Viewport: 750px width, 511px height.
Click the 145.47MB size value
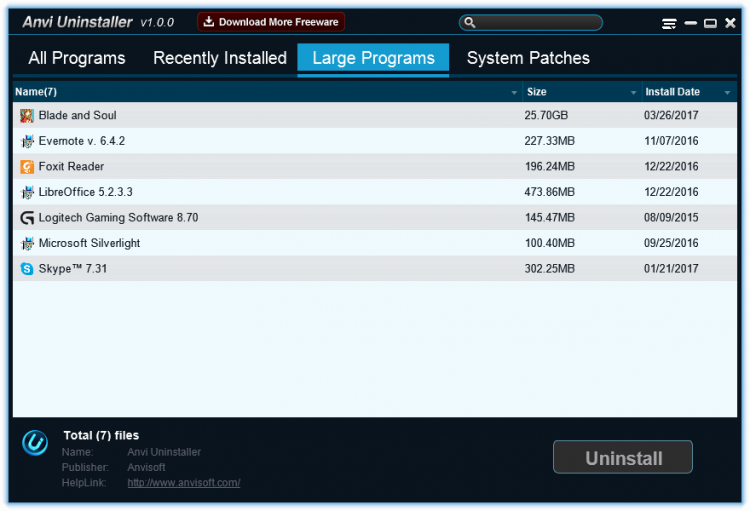550,218
